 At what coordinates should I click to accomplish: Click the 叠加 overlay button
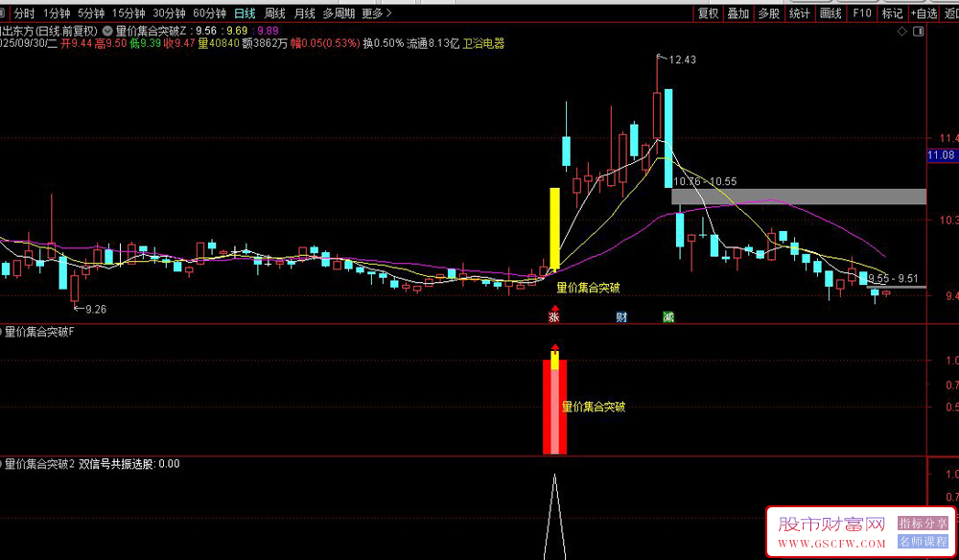[x=738, y=12]
